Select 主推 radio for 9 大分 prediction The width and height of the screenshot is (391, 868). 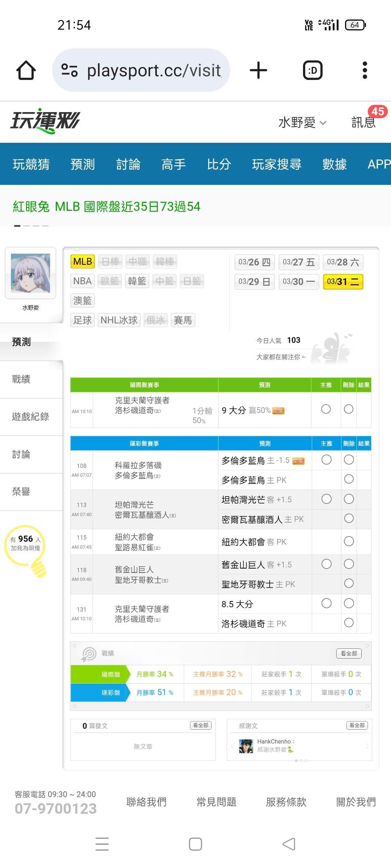(x=326, y=409)
